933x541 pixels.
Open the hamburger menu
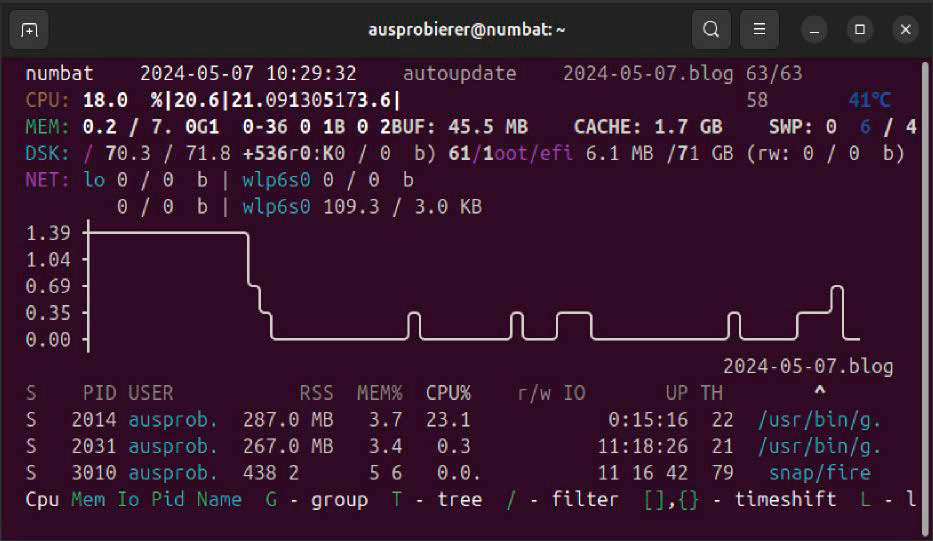(759, 29)
